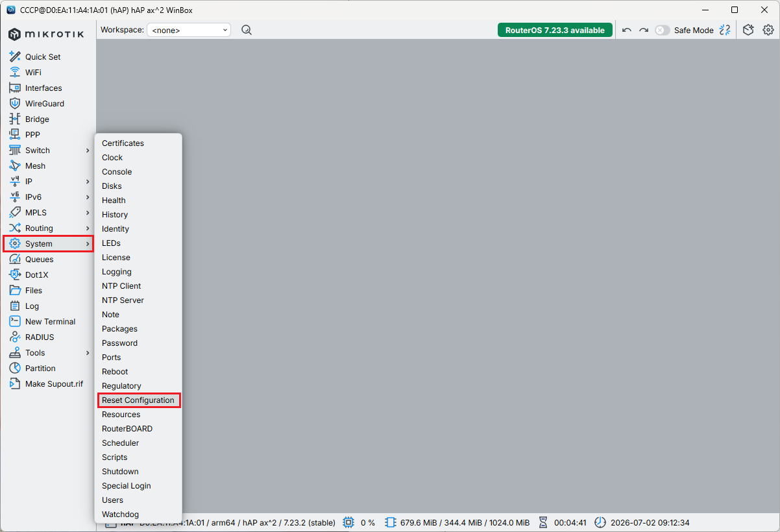
Task: Select Health menu item
Action: [114, 200]
